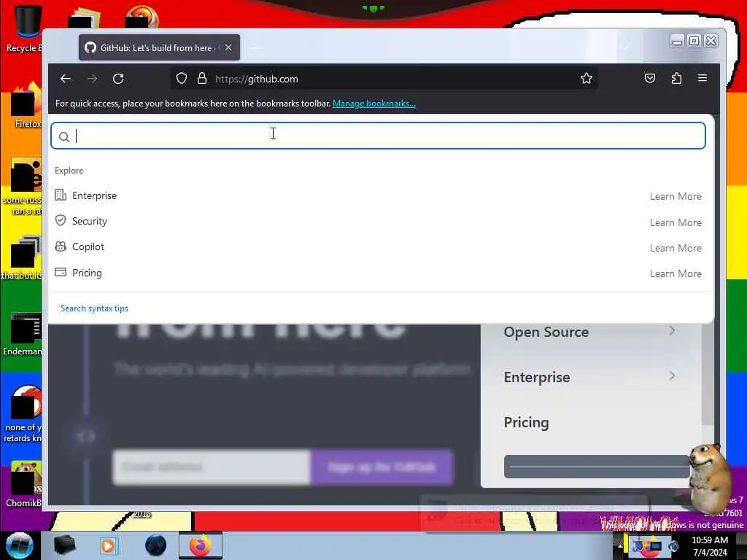747x560 pixels.
Task: Click the magnifier icon in the search box
Action: click(64, 137)
